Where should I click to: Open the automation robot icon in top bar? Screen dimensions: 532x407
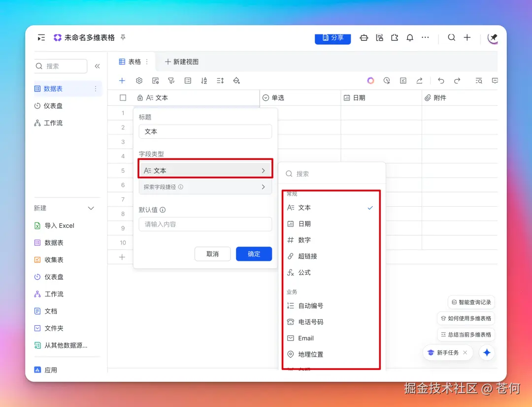(364, 37)
